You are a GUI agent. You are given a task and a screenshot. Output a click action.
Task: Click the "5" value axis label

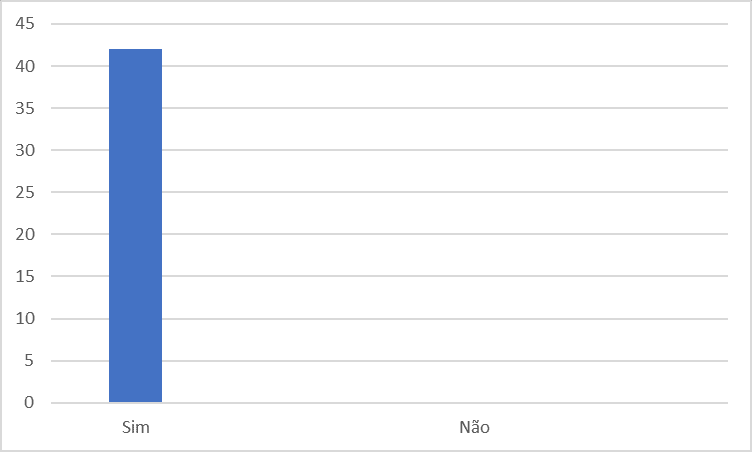[x=29, y=361]
